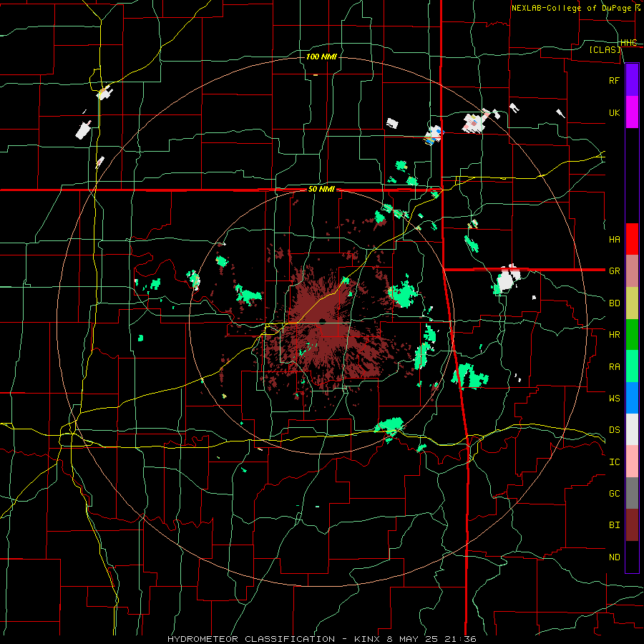Viewport: 644px width, 644px height.
Task: Click the 'KINX' radar site identifier
Action: pos(368,639)
